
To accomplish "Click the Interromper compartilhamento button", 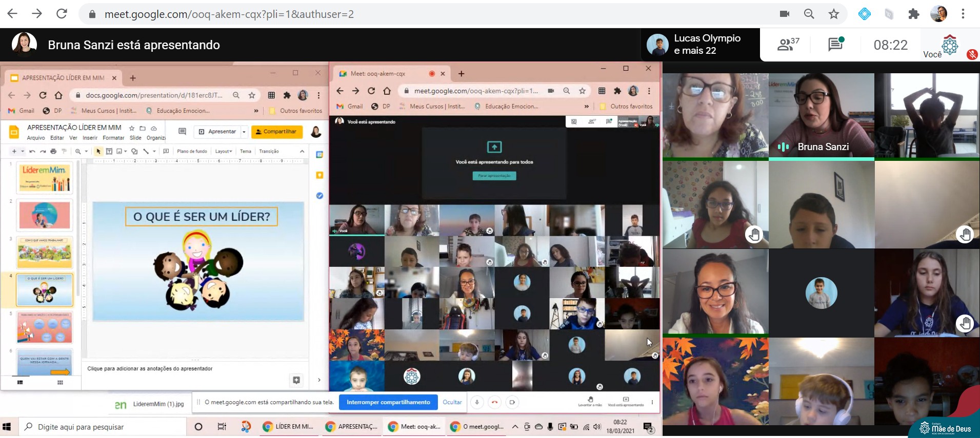I will click(x=388, y=402).
